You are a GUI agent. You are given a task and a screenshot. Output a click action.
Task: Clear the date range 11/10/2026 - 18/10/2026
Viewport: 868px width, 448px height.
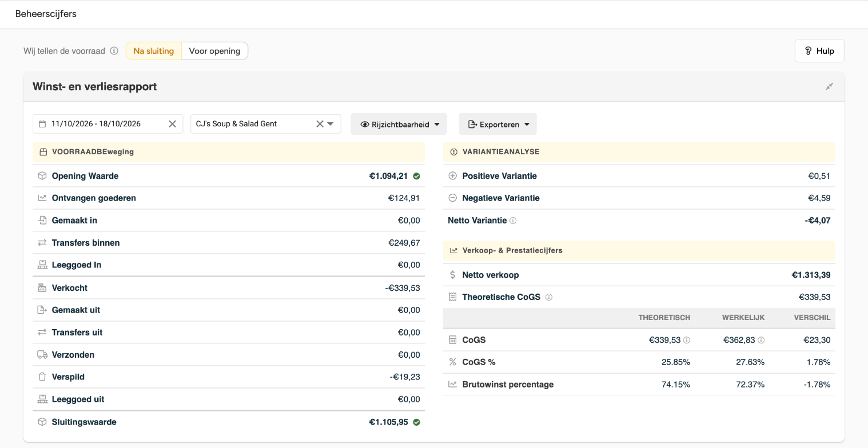[x=172, y=124]
